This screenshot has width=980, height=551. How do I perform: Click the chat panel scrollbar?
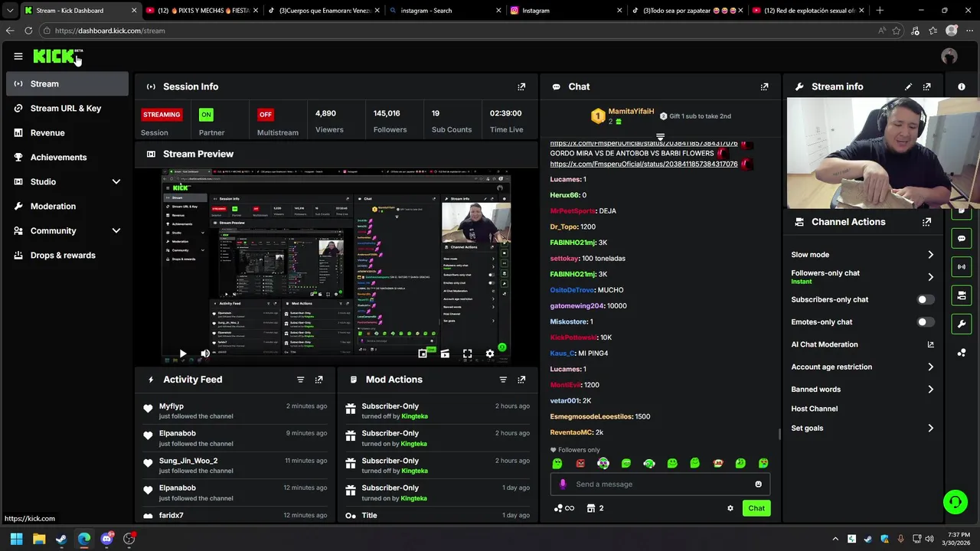[779, 434]
